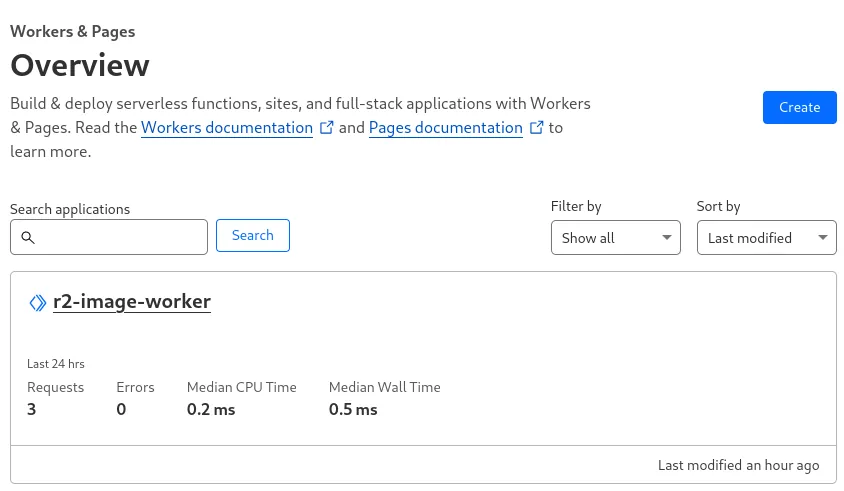
Task: Click the Errors count value
Action: tap(121, 409)
